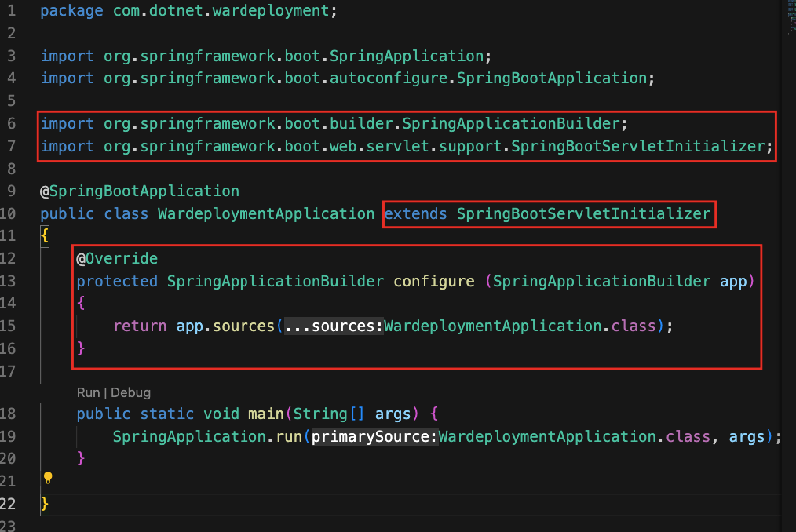
Task: Click the 'primarySource:' inlay hint
Action: coord(374,436)
